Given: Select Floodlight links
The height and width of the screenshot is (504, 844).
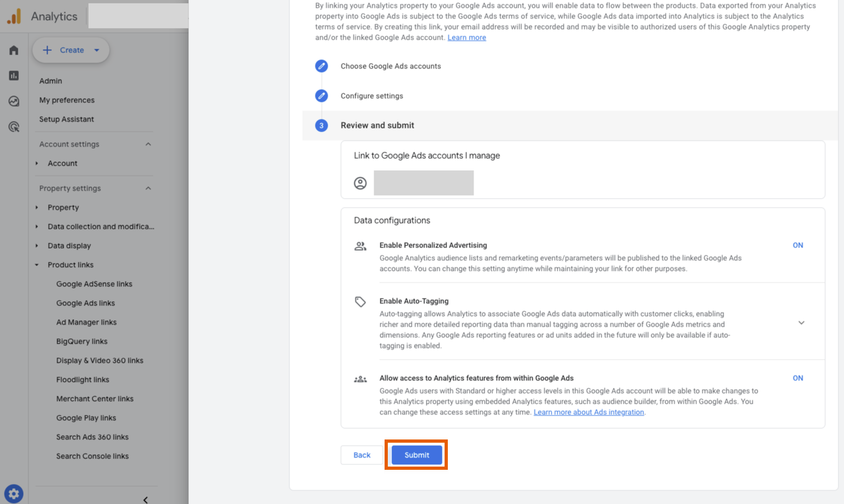Looking at the screenshot, I should (x=83, y=379).
